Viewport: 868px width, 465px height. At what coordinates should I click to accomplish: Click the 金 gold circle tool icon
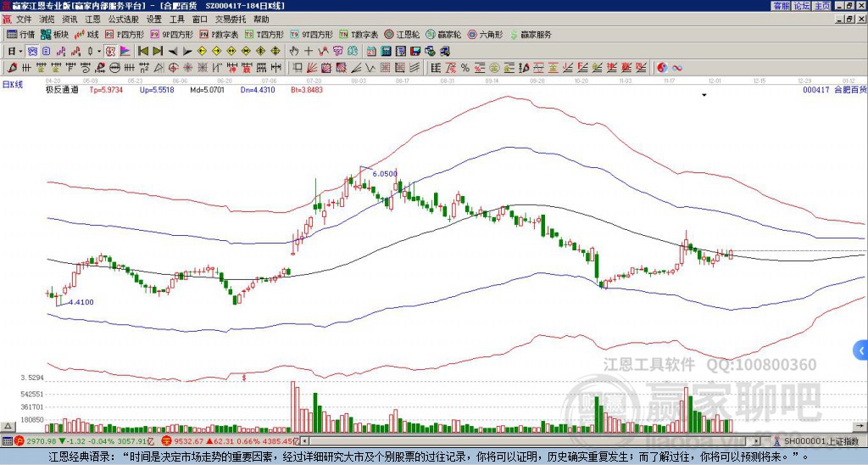click(x=494, y=68)
